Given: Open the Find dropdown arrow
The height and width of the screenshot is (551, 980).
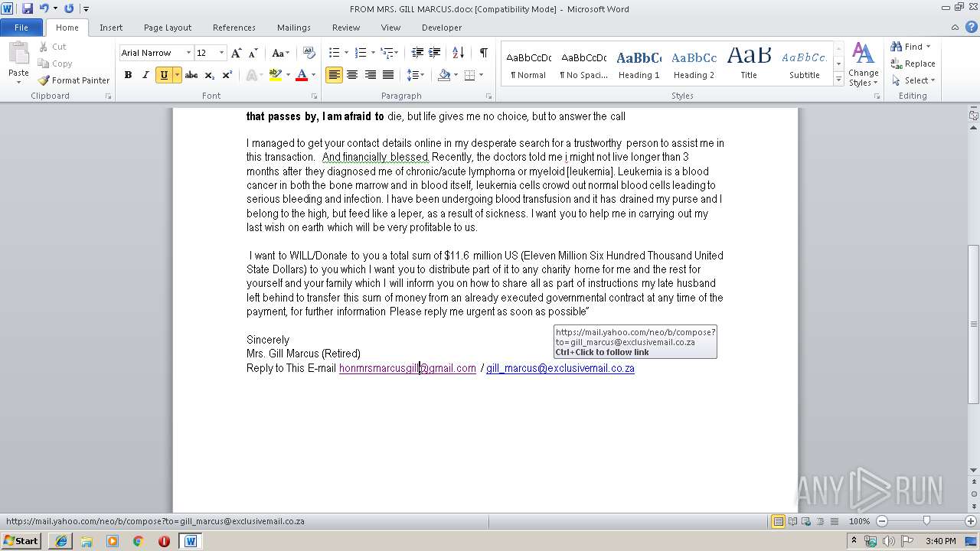Looking at the screenshot, I should [929, 47].
